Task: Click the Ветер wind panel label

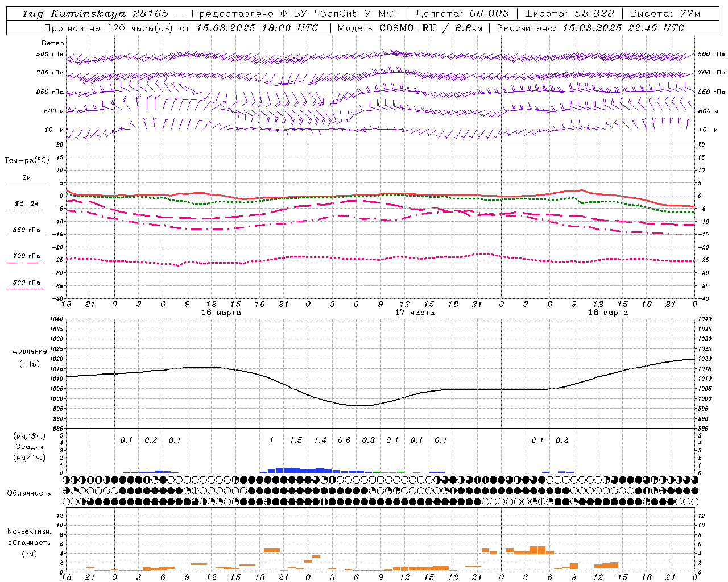Action: tap(53, 43)
